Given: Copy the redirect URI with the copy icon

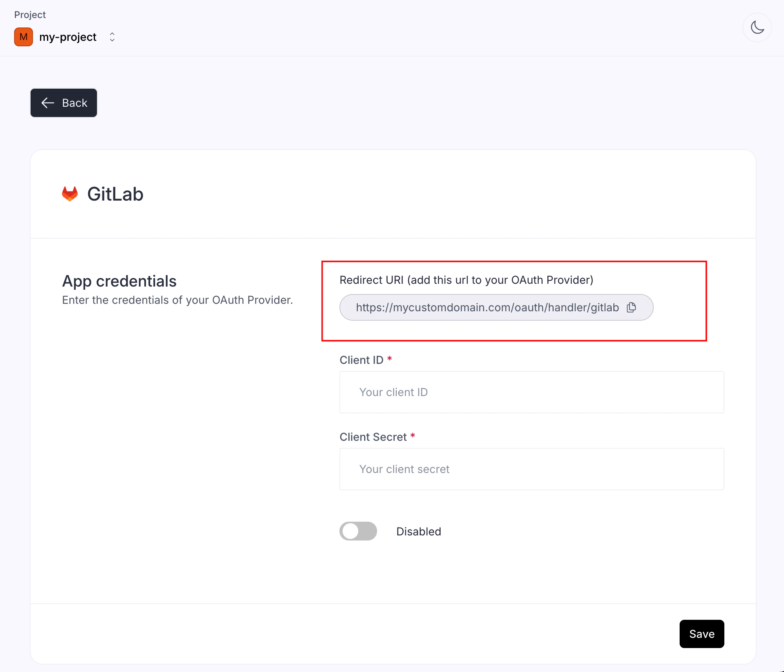Looking at the screenshot, I should (631, 307).
